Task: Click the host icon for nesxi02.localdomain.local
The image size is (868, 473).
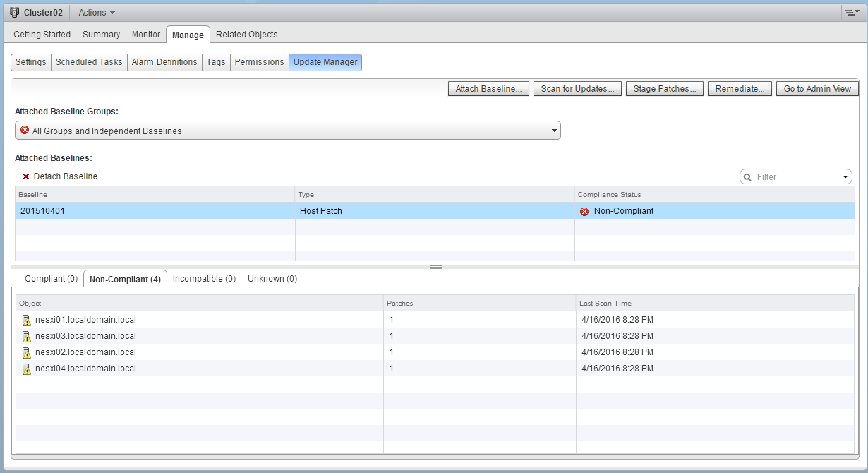Action: coord(26,353)
